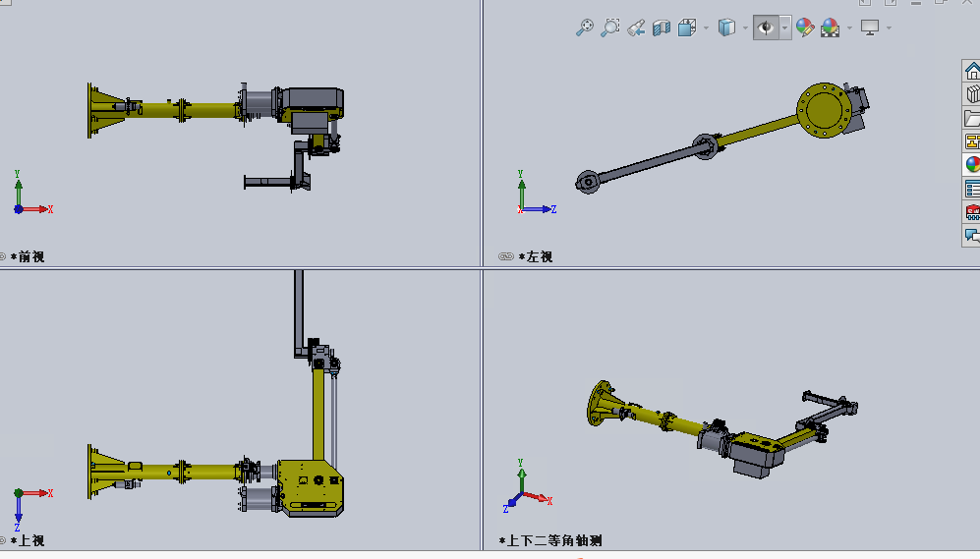Expand the View Settings dropdown arrow

[x=889, y=28]
